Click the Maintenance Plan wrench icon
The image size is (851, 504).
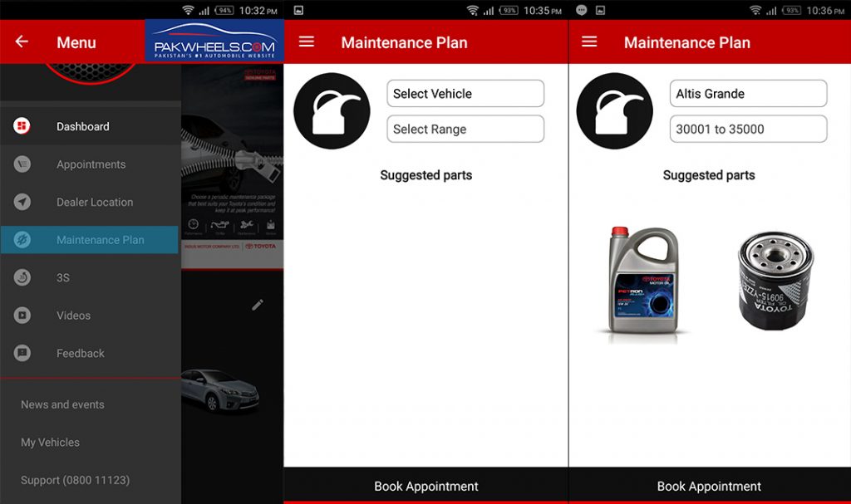pos(22,239)
